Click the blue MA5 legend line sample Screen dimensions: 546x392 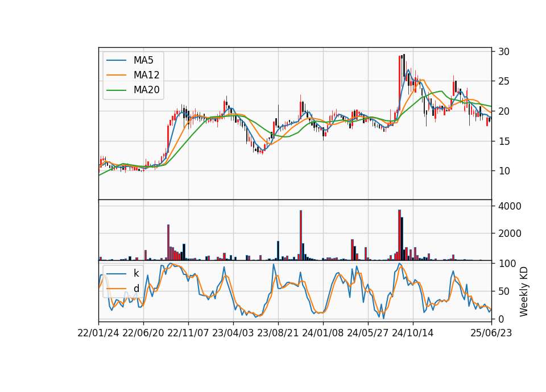pos(116,61)
